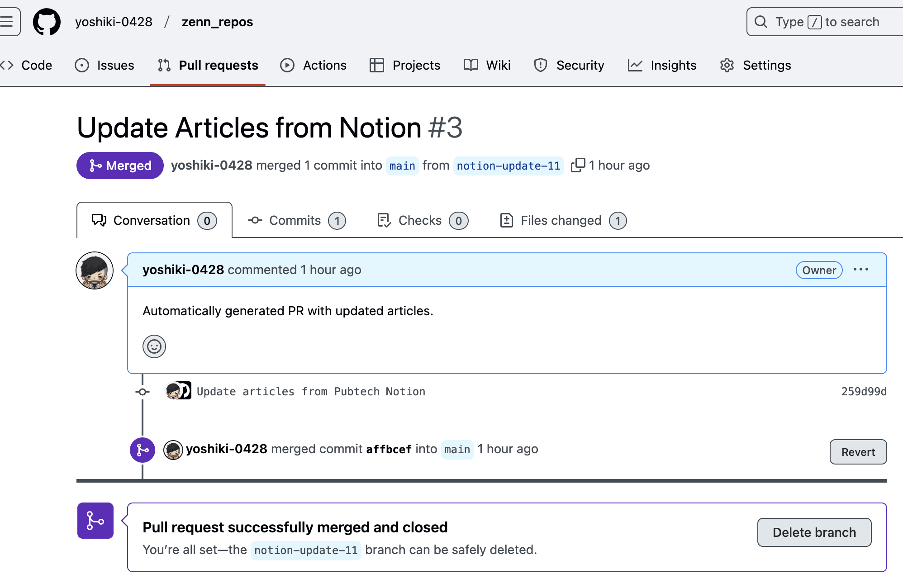The height and width of the screenshot is (588, 903).
Task: Click the purple Merged status badge
Action: click(x=119, y=166)
